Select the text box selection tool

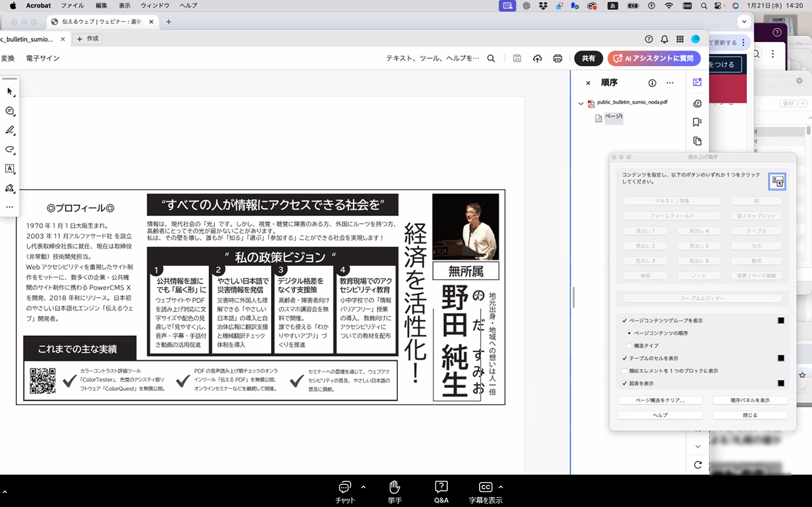point(9,169)
